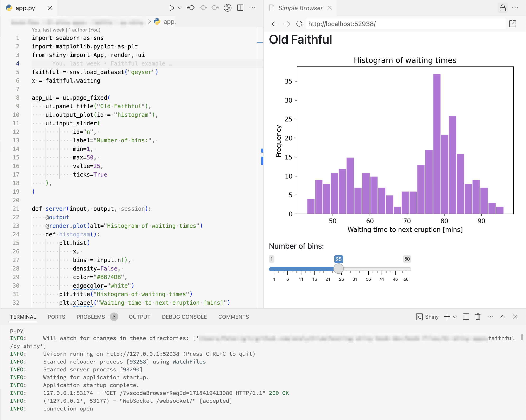Split the editor into two panes

click(240, 8)
